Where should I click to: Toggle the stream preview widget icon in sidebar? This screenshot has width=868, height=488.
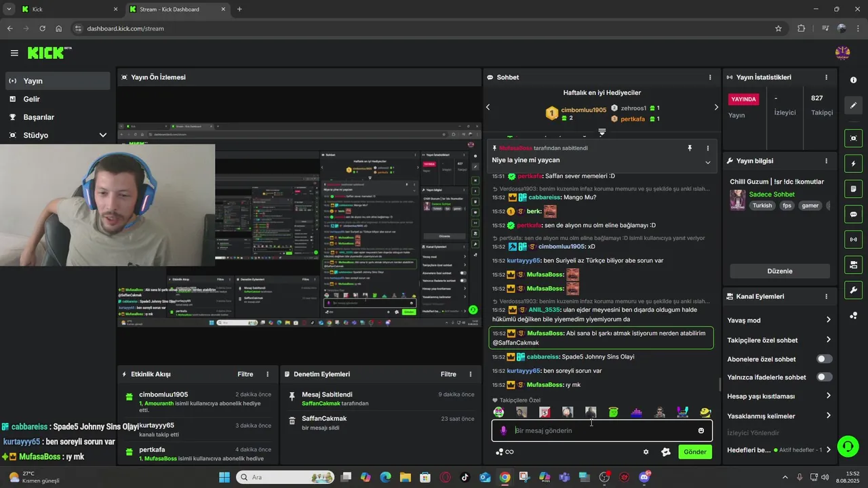[x=853, y=138]
